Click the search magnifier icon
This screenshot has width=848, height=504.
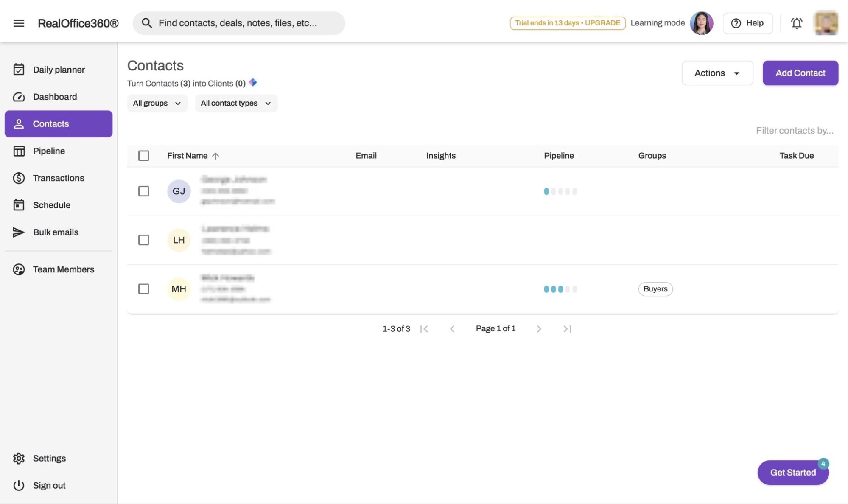[x=147, y=23]
